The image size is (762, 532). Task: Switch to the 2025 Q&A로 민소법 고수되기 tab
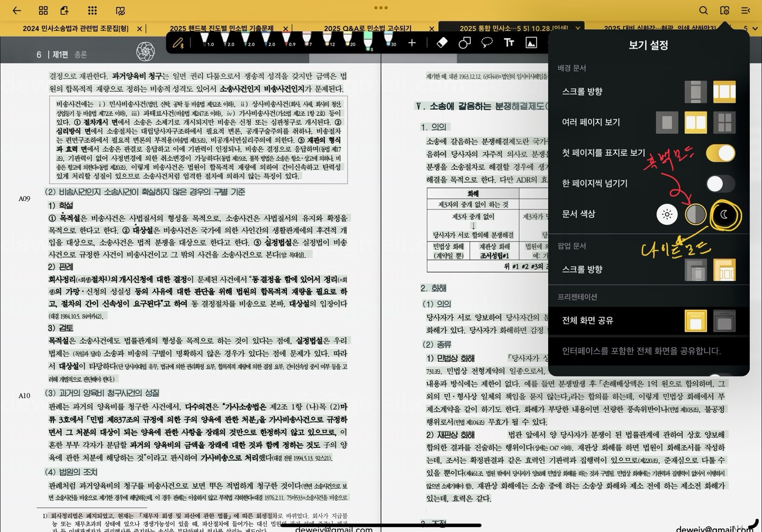367,29
